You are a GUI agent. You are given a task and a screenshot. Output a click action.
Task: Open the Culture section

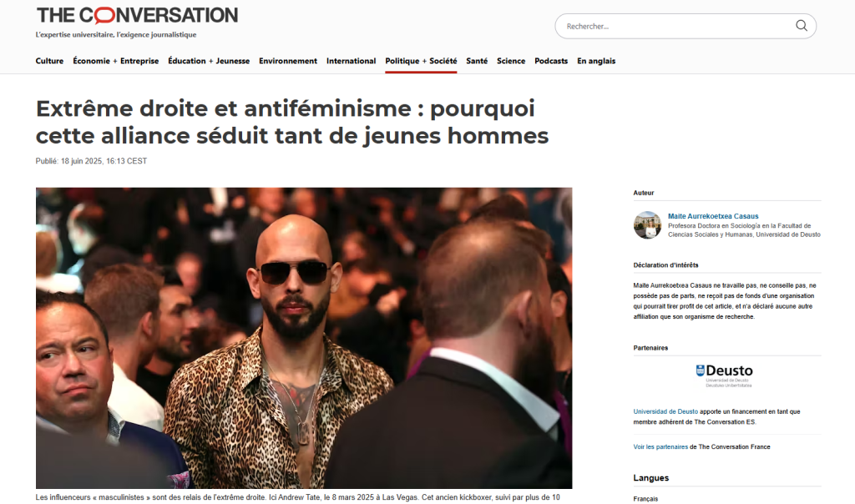click(49, 61)
